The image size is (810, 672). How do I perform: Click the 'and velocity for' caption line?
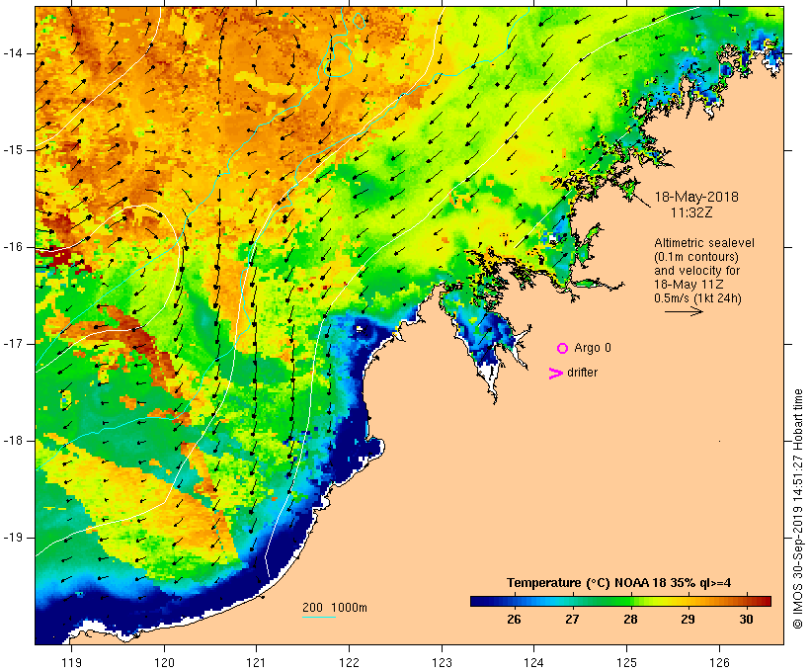pos(696,271)
